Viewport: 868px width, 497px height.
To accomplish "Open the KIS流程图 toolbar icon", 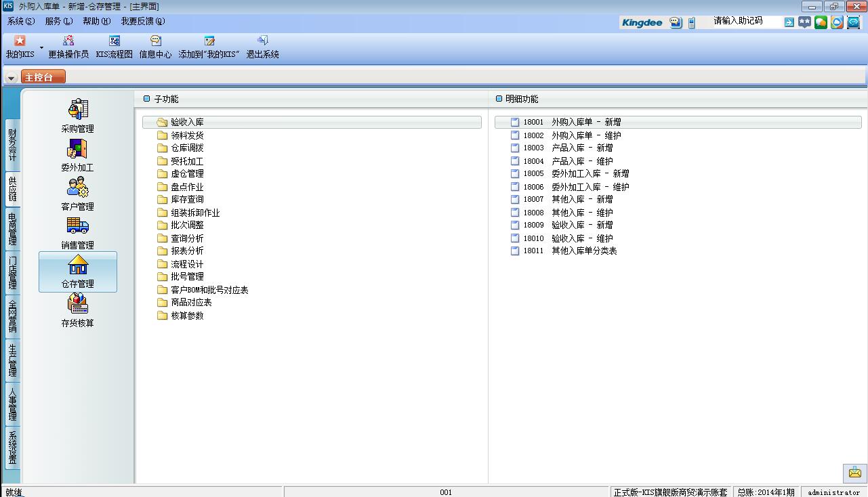I will (114, 41).
